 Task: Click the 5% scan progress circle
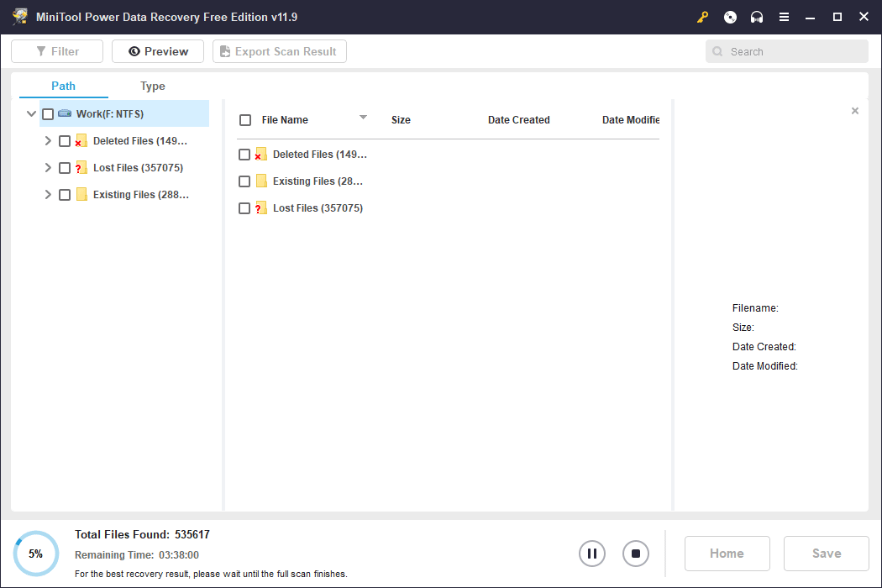pos(35,554)
